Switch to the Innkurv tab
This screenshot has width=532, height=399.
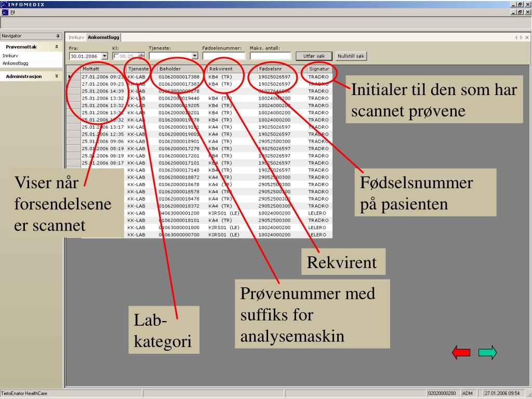tap(76, 37)
